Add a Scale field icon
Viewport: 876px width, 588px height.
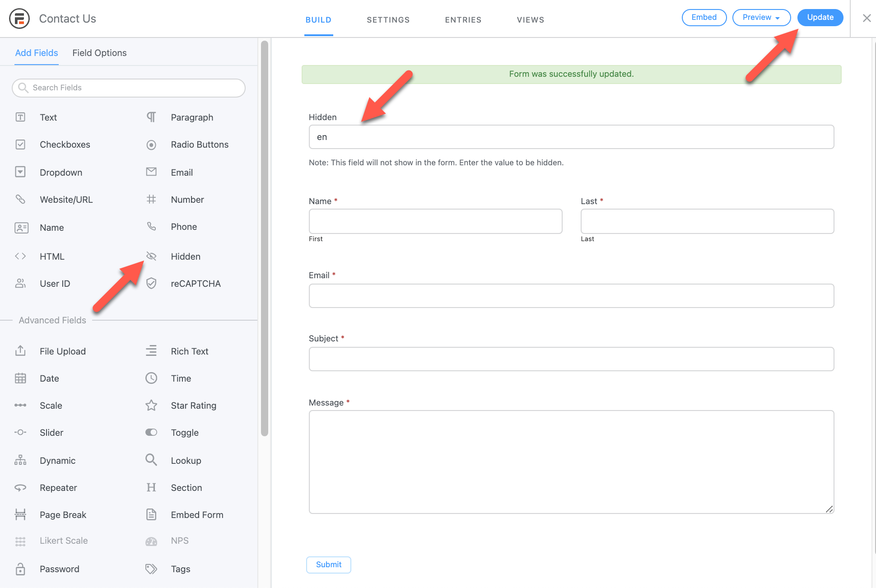pyautogui.click(x=20, y=405)
